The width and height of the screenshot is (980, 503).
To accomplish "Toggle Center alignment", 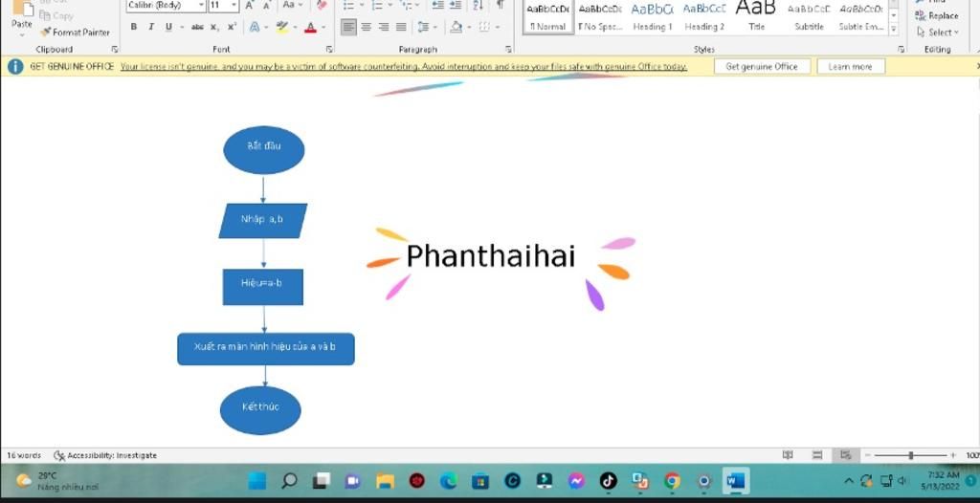I will [367, 27].
